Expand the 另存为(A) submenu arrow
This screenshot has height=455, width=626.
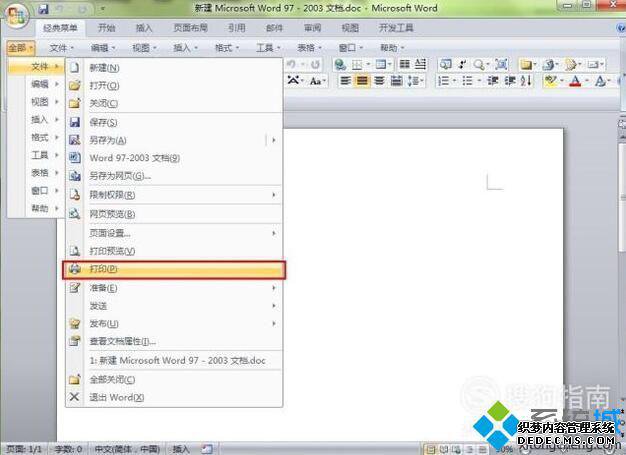(274, 140)
